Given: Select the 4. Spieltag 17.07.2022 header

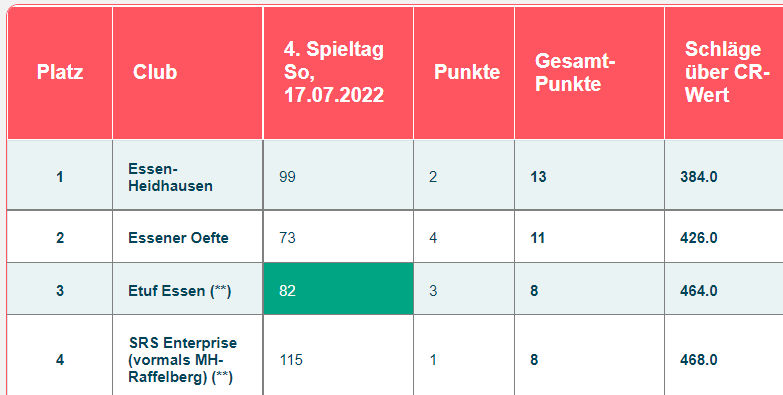Looking at the screenshot, I should [x=339, y=72].
